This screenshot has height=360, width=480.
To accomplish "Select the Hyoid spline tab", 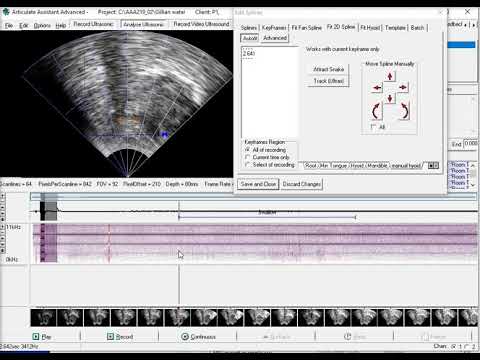I will (357, 165).
